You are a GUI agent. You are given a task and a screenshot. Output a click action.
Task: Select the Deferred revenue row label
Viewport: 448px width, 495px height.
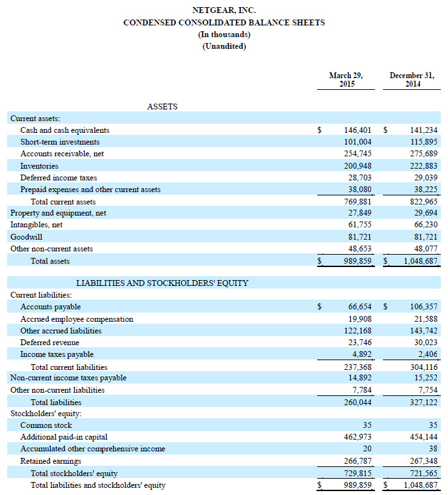pyautogui.click(x=49, y=343)
